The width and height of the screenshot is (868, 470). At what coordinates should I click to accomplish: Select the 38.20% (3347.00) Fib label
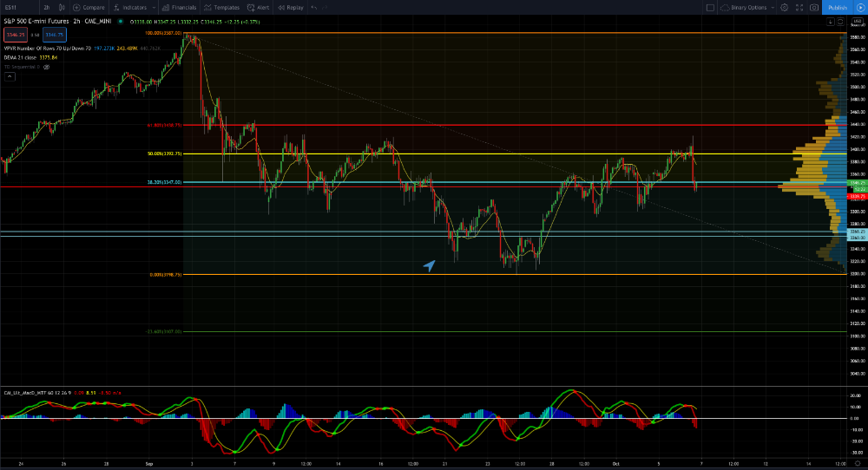[x=164, y=182]
